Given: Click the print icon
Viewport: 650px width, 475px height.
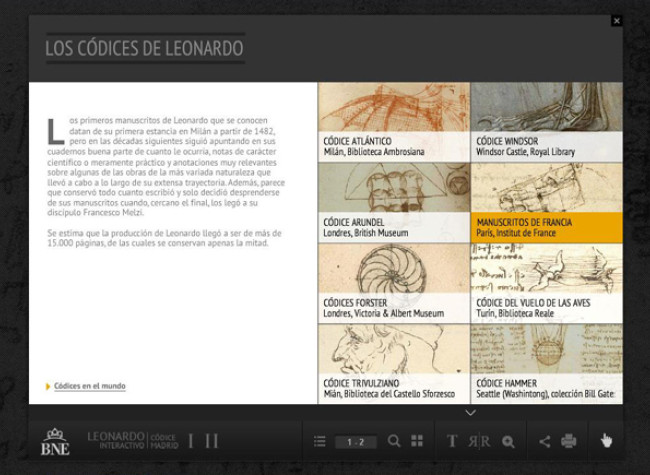Looking at the screenshot, I should (569, 441).
